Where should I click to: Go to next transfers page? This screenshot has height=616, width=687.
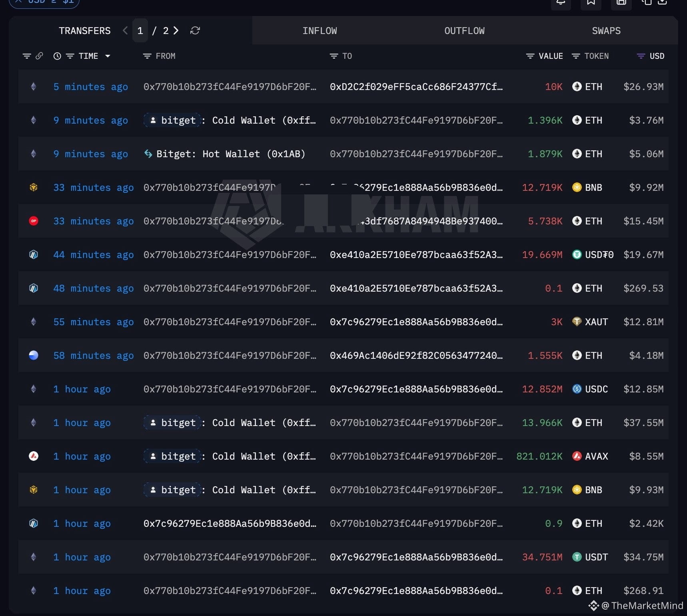[176, 30]
